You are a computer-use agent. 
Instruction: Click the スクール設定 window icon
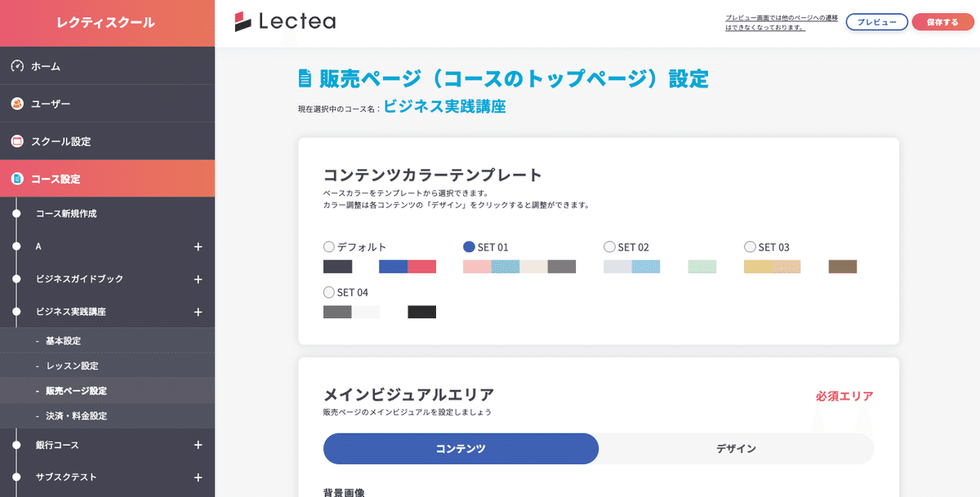pyautogui.click(x=17, y=141)
